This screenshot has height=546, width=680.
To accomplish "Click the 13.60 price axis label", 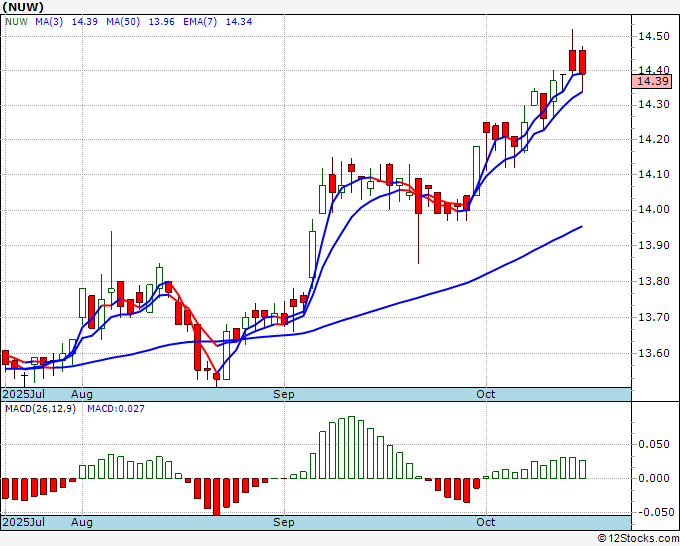I will tap(654, 353).
